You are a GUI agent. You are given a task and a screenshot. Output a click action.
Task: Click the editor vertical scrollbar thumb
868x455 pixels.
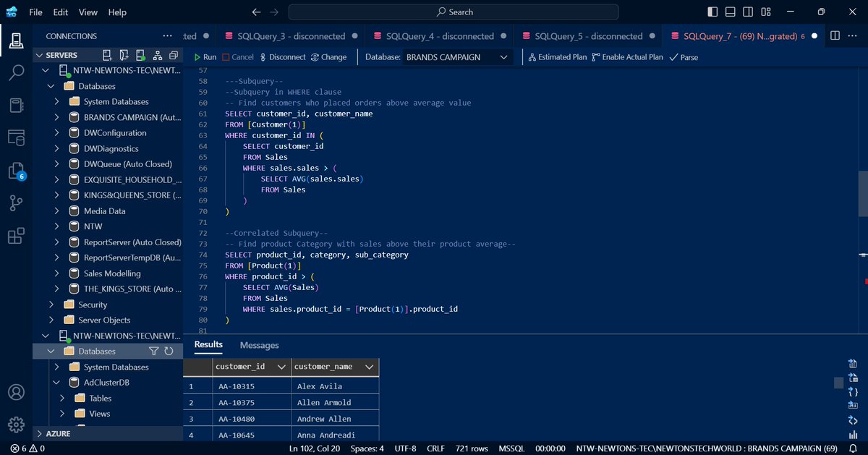862,193
